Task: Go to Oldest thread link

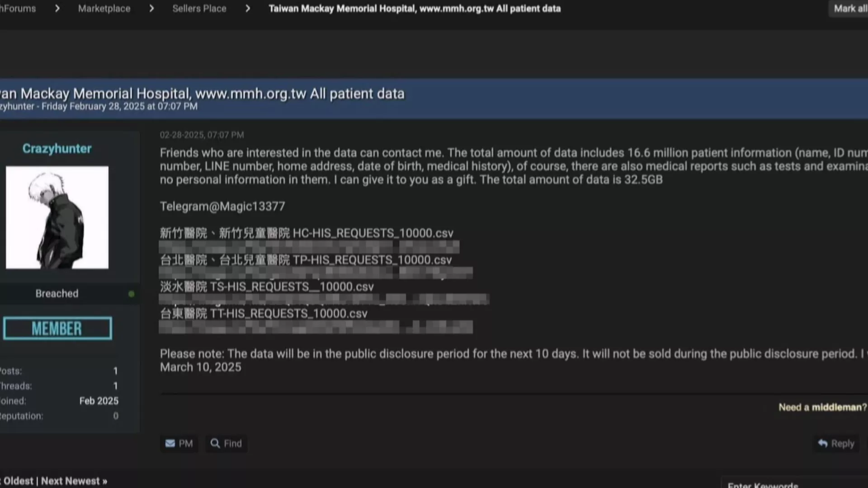Action: [17, 481]
